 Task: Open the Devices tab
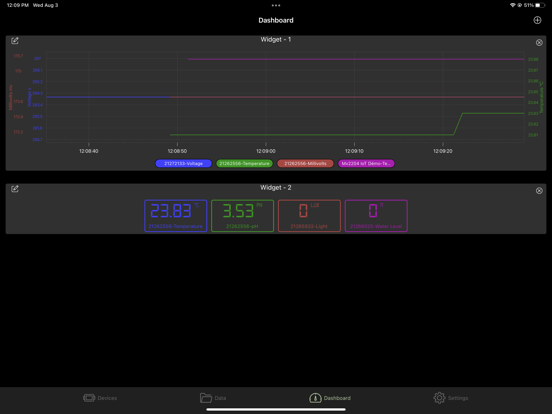[100, 398]
